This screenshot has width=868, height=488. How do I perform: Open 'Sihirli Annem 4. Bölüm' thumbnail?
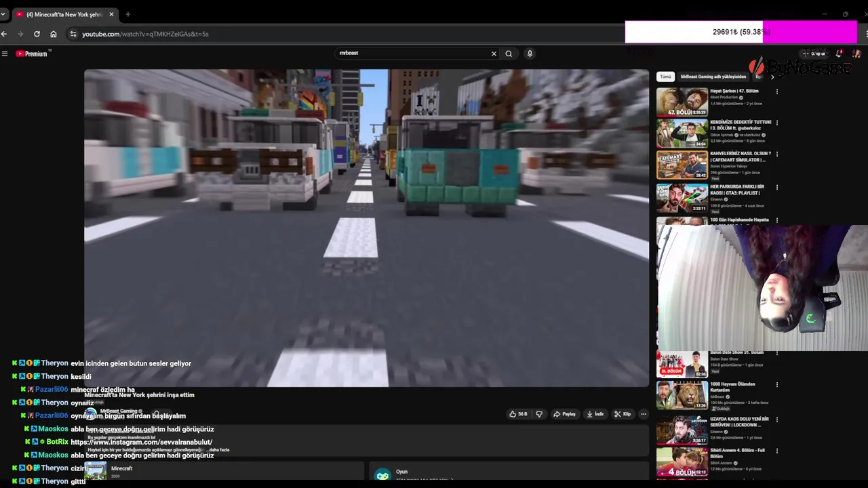click(x=682, y=462)
